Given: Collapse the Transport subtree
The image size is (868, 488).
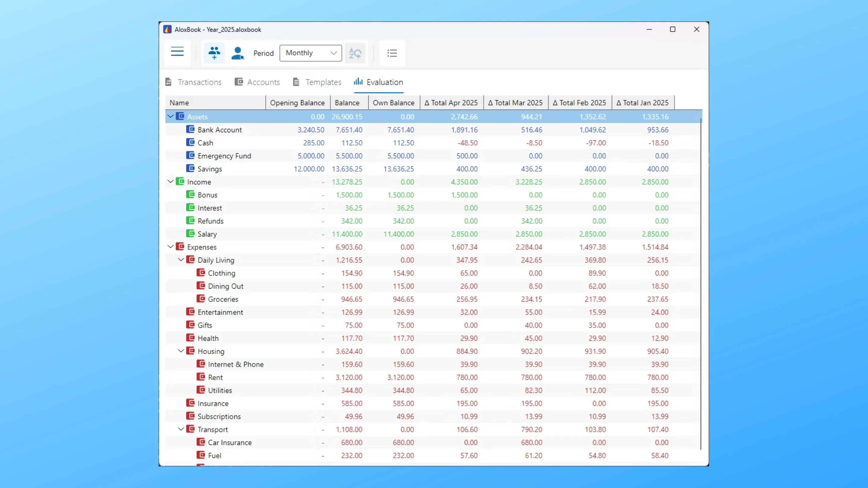Looking at the screenshot, I should click(x=181, y=429).
